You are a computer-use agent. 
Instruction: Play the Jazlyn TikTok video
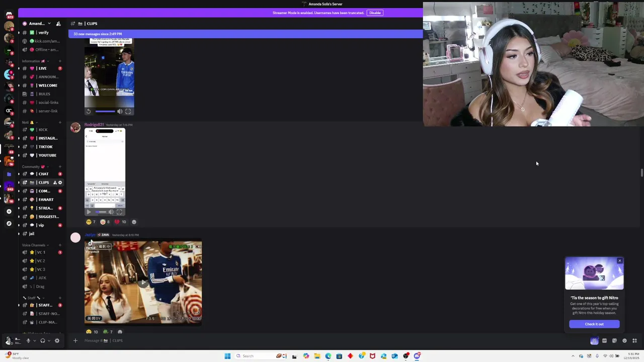point(143,283)
